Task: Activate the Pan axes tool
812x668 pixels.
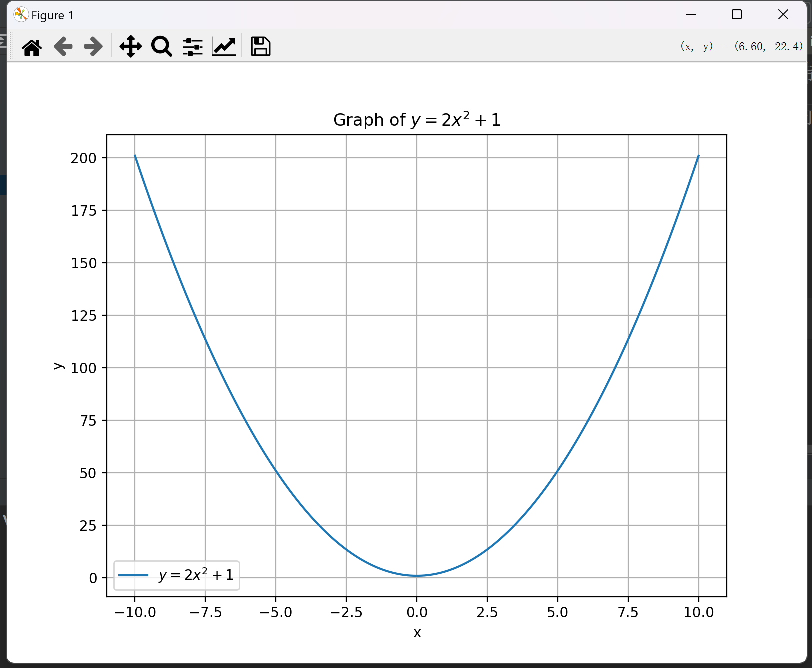Action: (131, 47)
